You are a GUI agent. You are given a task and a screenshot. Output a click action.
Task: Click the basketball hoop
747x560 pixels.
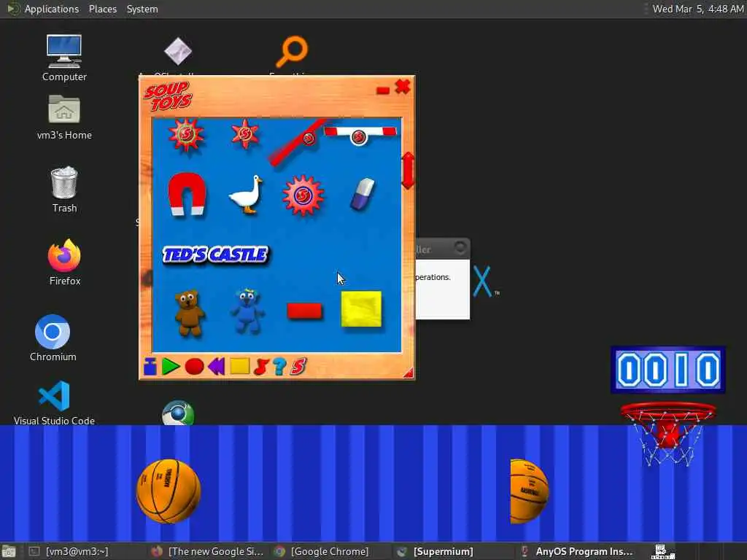[668, 433]
